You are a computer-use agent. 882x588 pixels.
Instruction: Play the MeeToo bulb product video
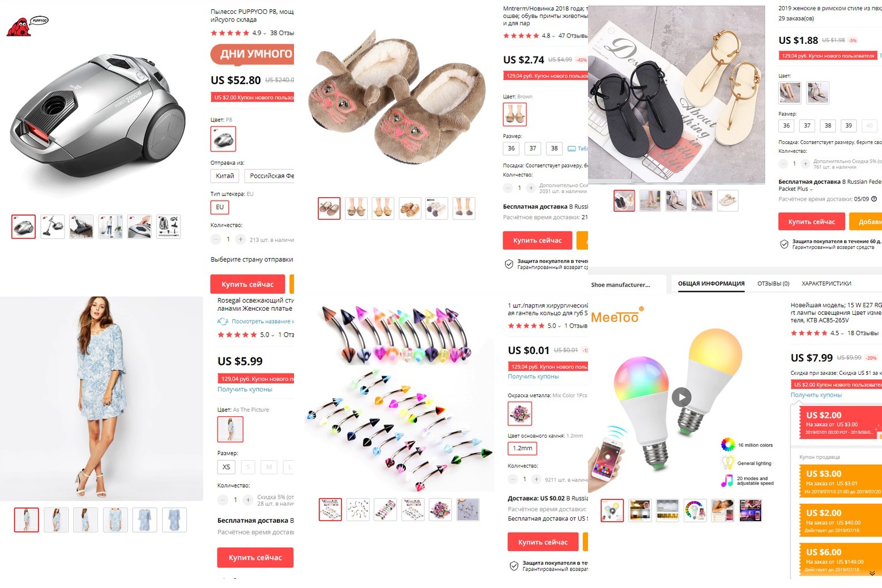click(x=681, y=397)
